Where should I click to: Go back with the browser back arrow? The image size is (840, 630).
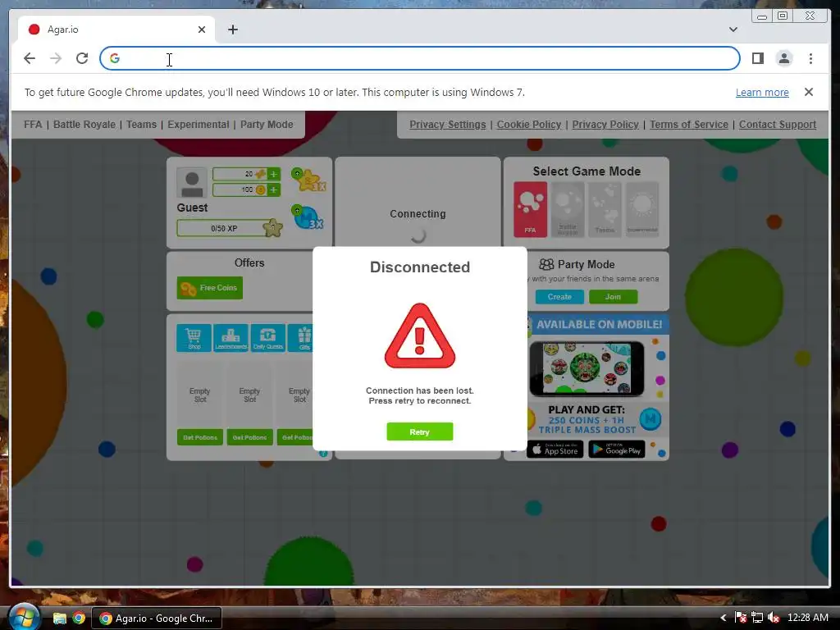(x=30, y=58)
